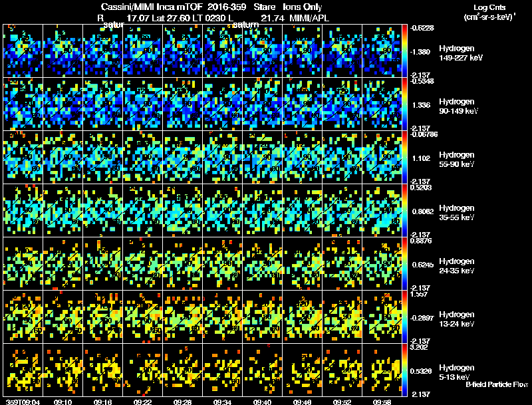Select the 35-55 keV panel at 09:28
532x405 pixels.
tap(182, 211)
